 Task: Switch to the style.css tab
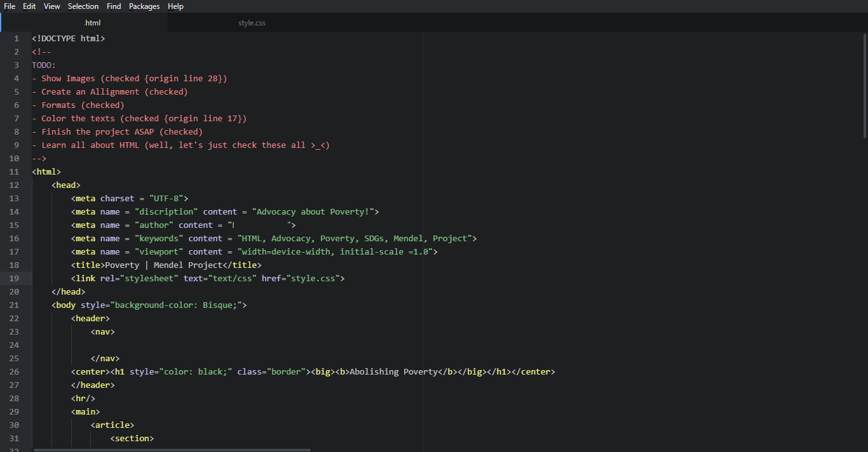pos(252,23)
